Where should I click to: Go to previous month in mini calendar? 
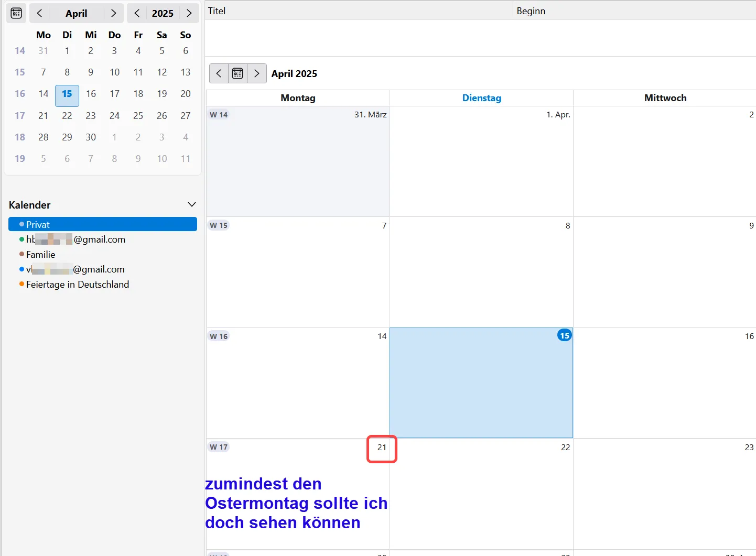(39, 13)
